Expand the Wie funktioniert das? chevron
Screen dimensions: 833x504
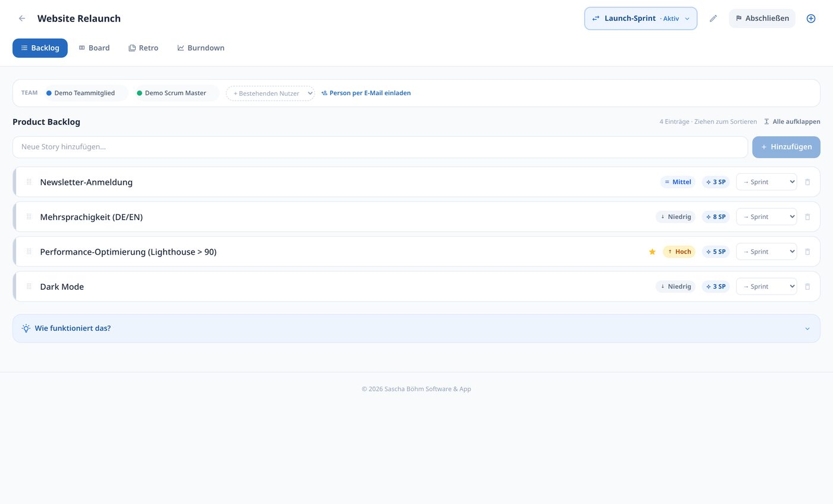point(807,328)
